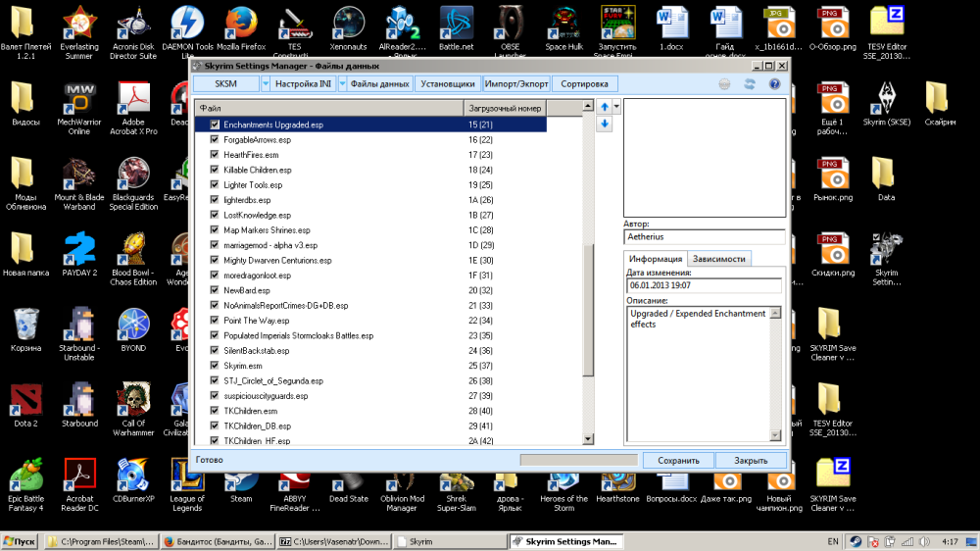Open the SKSM menu button

[226, 83]
